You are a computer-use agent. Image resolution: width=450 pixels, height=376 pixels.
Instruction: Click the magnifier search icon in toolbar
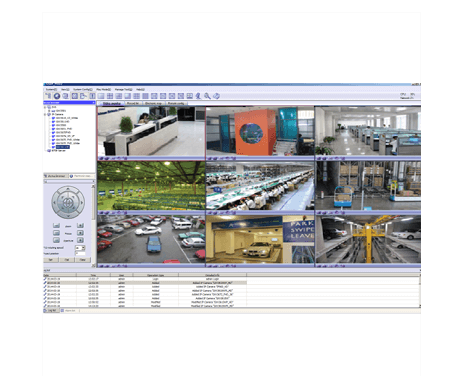pos(207,96)
